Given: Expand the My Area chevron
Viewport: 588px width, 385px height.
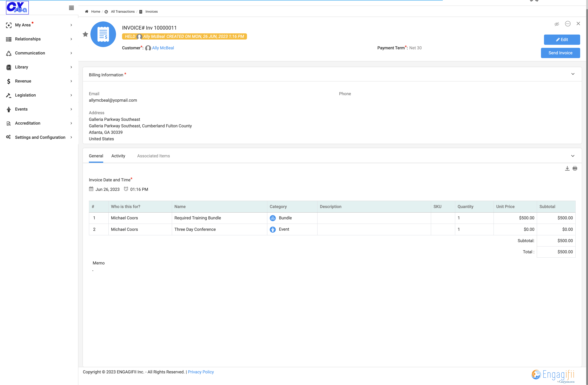Looking at the screenshot, I should 71,25.
